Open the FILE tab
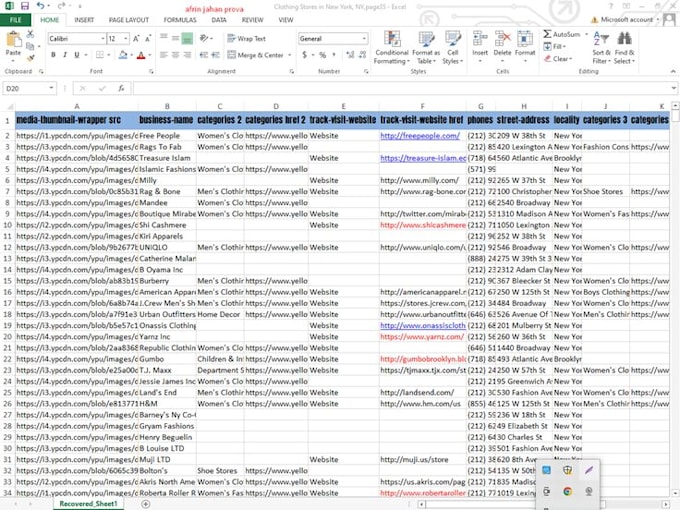 pos(15,20)
